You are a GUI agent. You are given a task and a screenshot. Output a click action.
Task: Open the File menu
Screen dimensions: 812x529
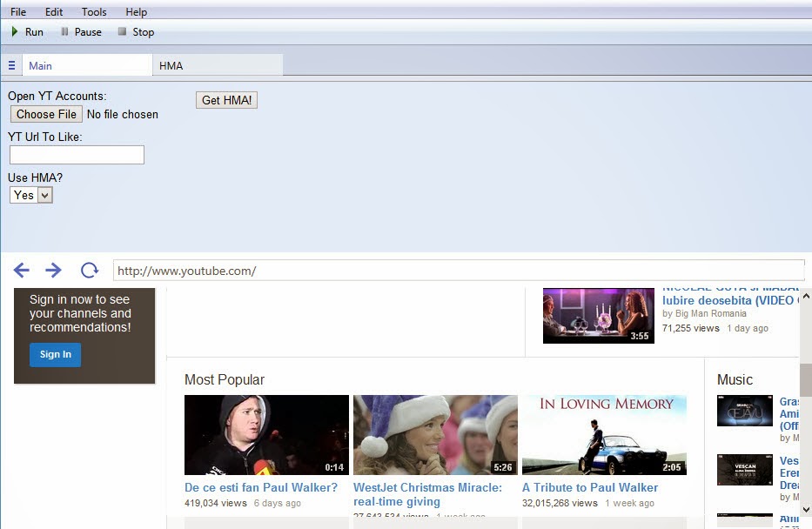(18, 11)
